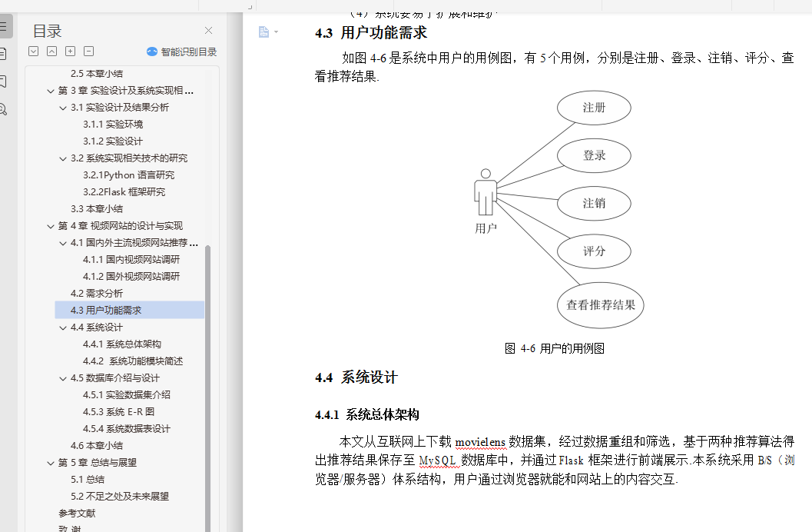This screenshot has width=812, height=532.
Task: Collapse 4.5 数据库介绍与设计 chevron
Action: 63,379
